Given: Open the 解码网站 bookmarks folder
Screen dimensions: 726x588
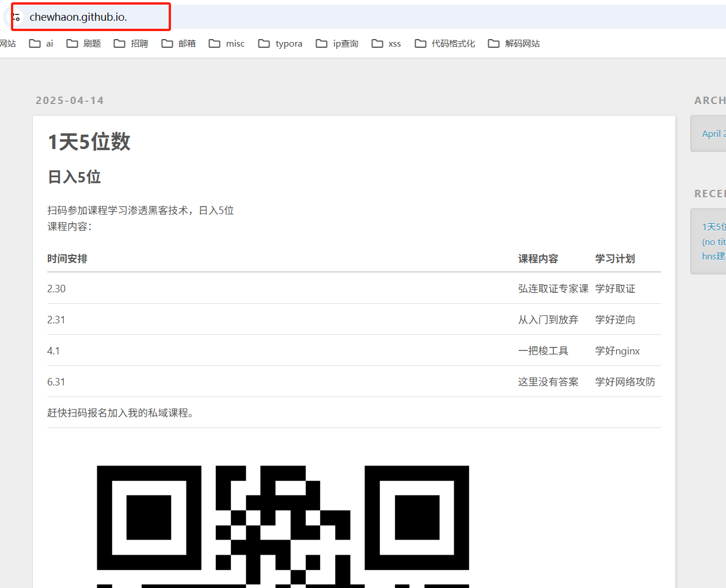Looking at the screenshot, I should coord(514,44).
